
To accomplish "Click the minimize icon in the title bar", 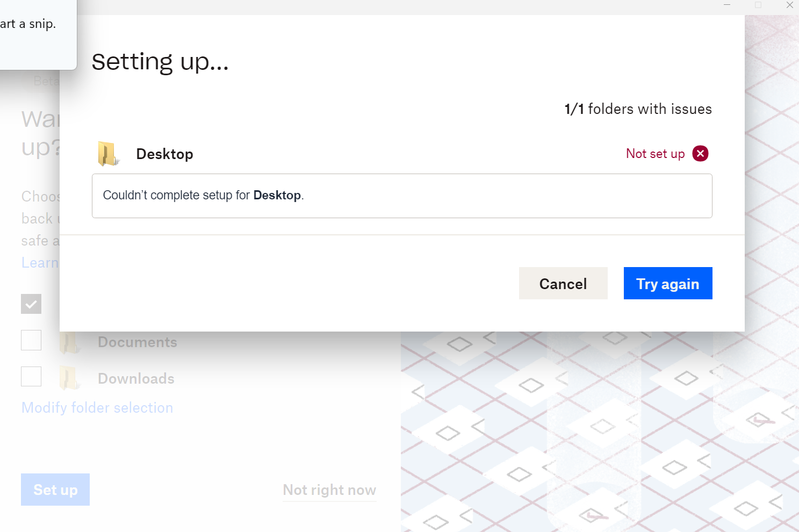I will pos(726,5).
